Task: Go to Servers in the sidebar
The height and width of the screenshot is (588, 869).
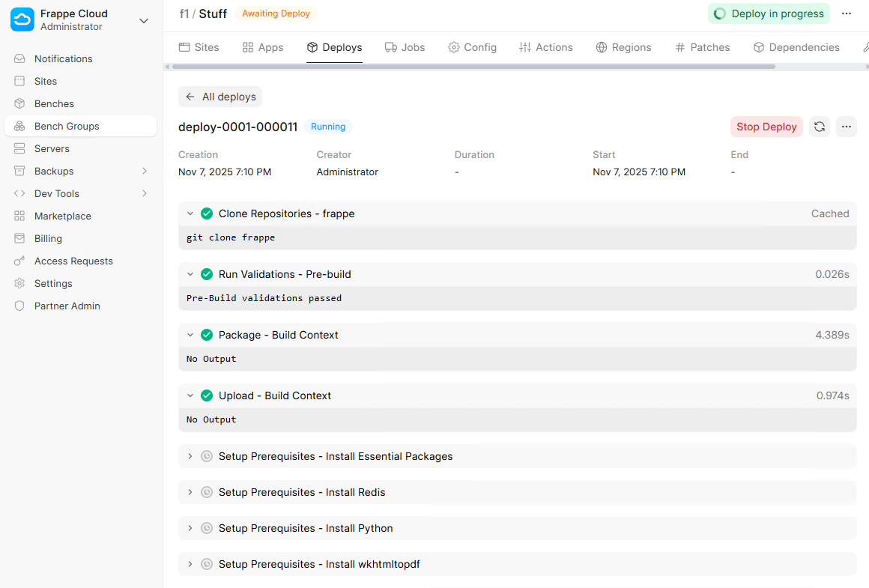Action: click(x=52, y=148)
